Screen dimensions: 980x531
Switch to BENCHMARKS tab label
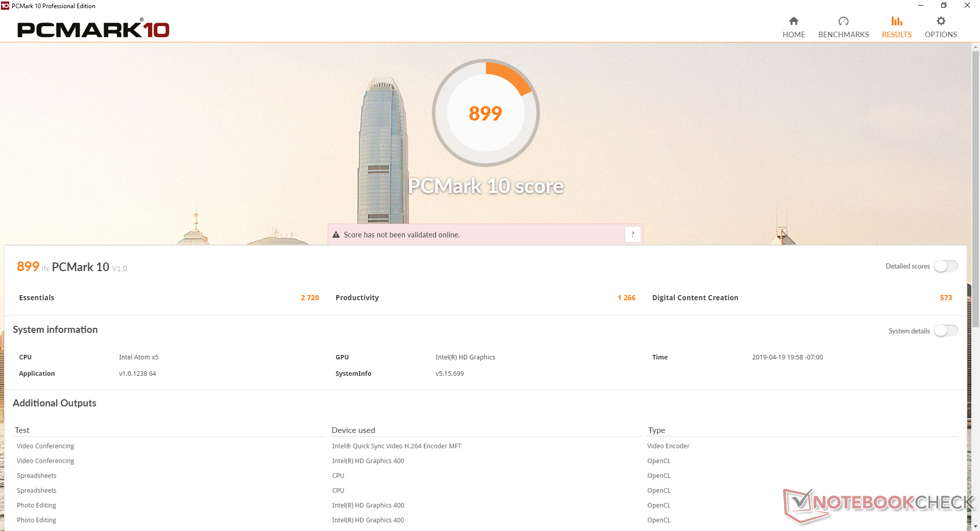coord(843,35)
